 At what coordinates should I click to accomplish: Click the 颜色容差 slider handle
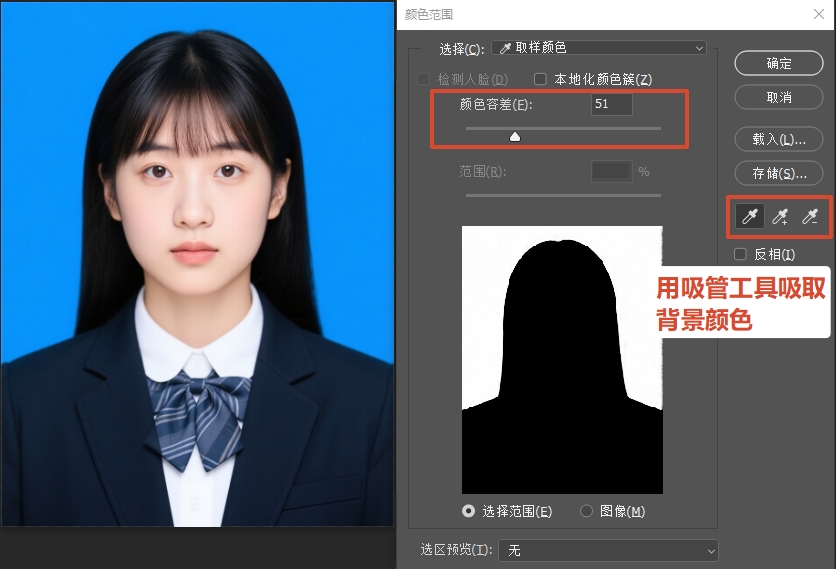click(x=515, y=137)
